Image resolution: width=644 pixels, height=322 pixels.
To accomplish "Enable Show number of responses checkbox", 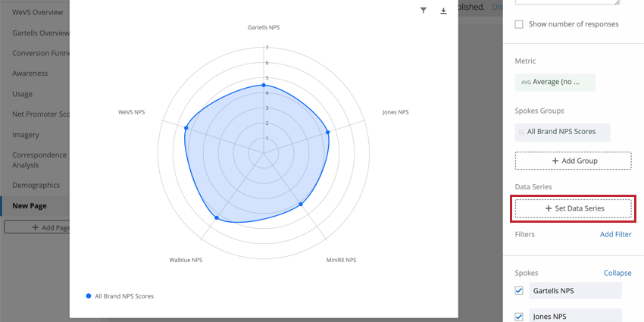I will (519, 24).
